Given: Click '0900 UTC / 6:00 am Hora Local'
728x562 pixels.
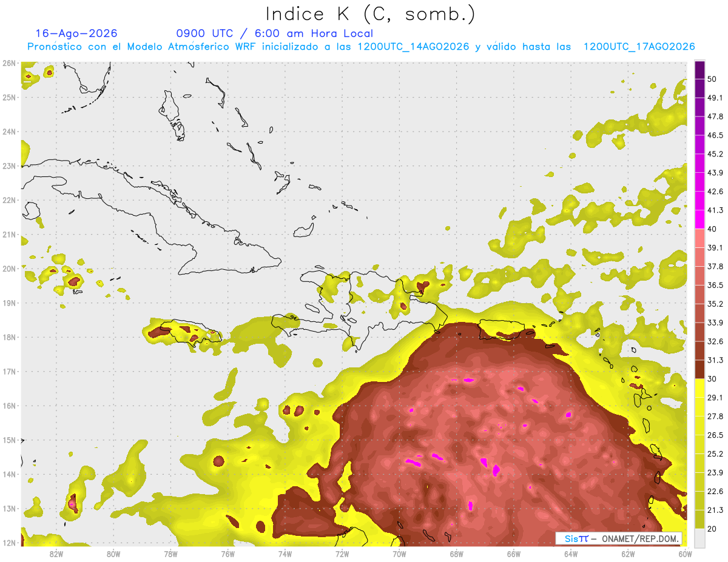Looking at the screenshot, I should pos(274,33).
